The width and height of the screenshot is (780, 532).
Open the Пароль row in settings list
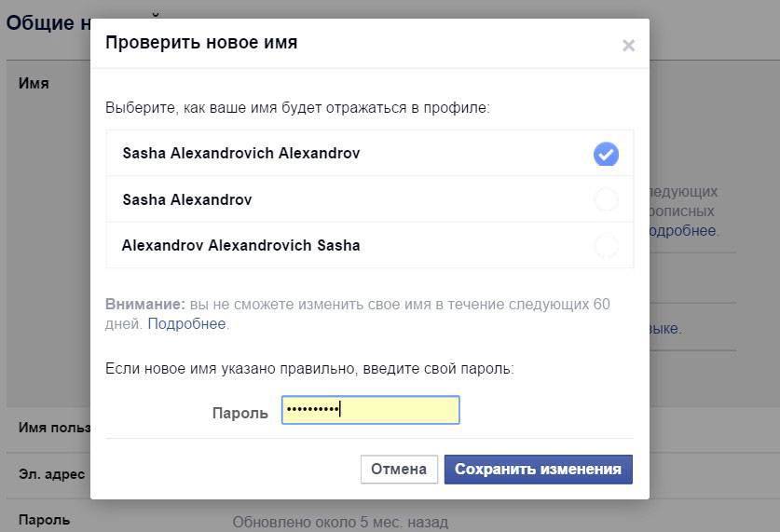coord(44,520)
